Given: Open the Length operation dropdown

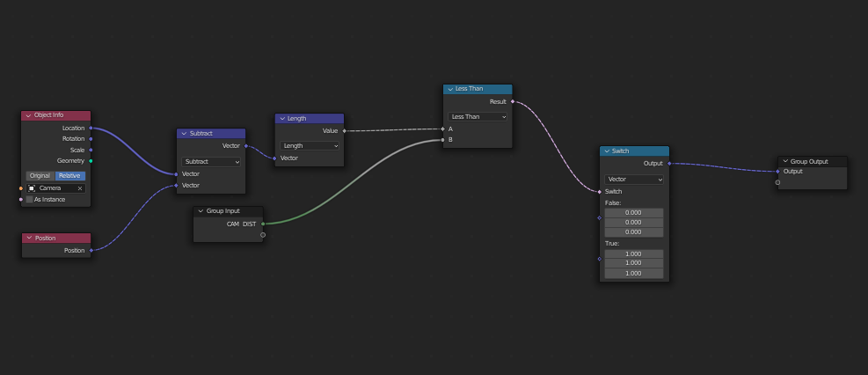Looking at the screenshot, I should coord(310,145).
